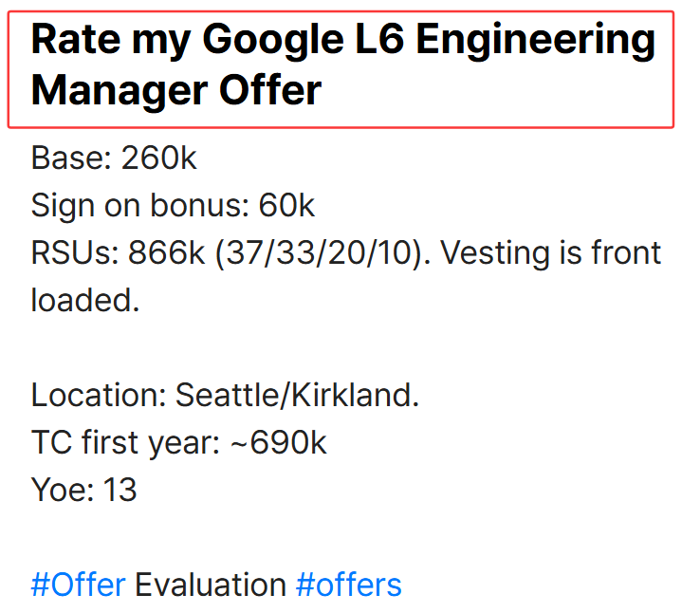
Task: Click the "Yoe: 13" line
Action: (x=83, y=490)
